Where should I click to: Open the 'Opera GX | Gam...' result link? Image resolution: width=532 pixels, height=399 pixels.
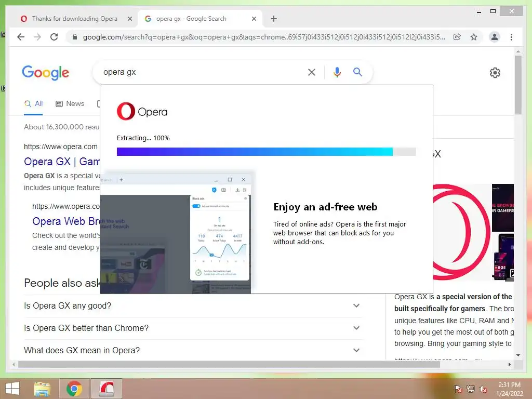62,162
